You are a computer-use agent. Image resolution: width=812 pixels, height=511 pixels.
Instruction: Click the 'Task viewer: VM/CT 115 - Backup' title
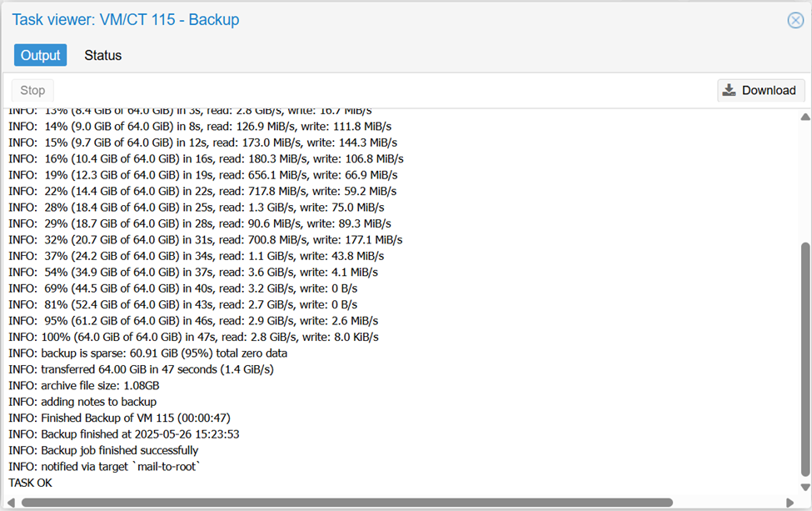point(126,19)
